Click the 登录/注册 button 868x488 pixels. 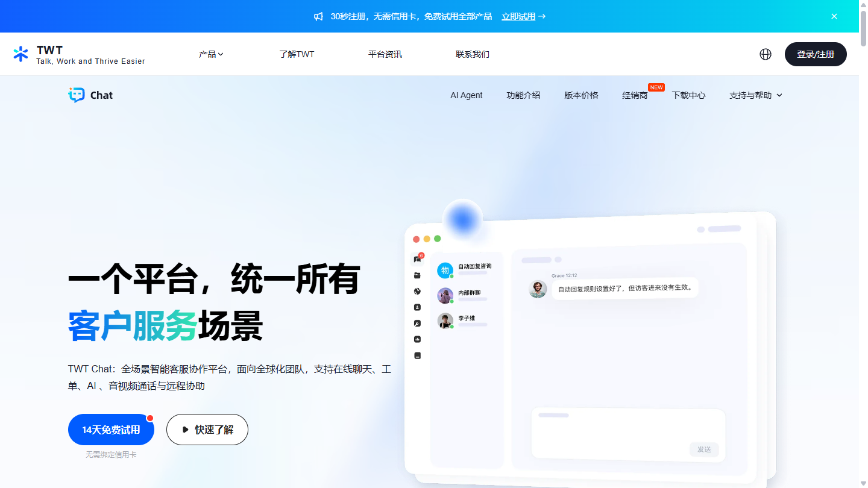[816, 54]
